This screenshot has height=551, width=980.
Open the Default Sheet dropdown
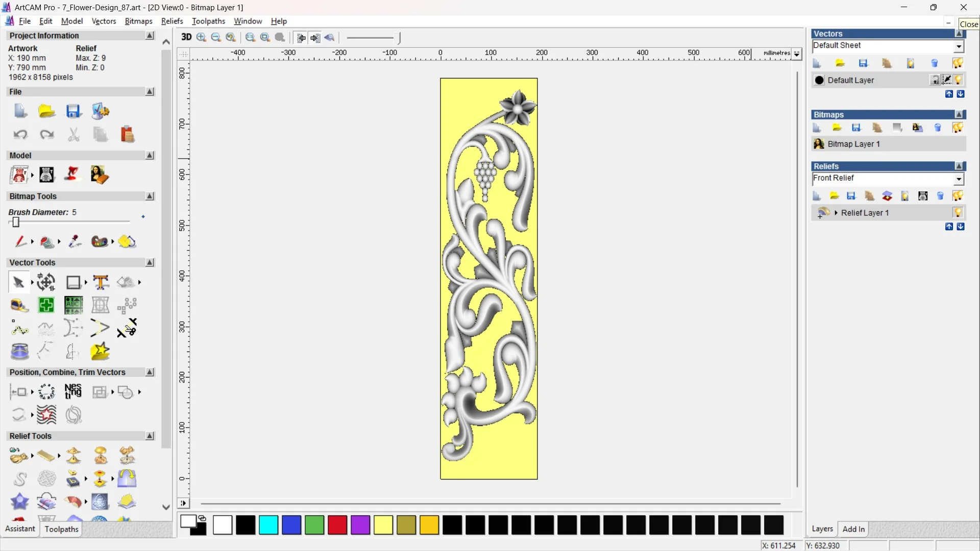pyautogui.click(x=959, y=46)
